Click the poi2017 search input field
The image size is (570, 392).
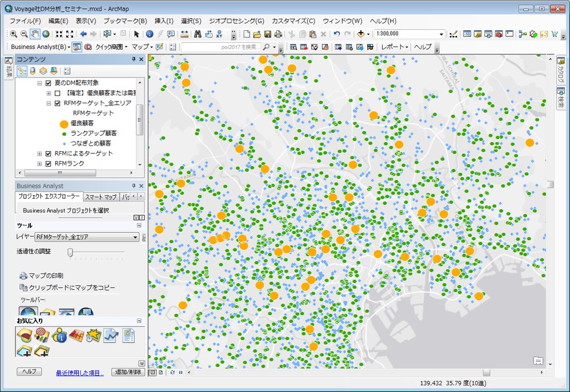point(220,47)
